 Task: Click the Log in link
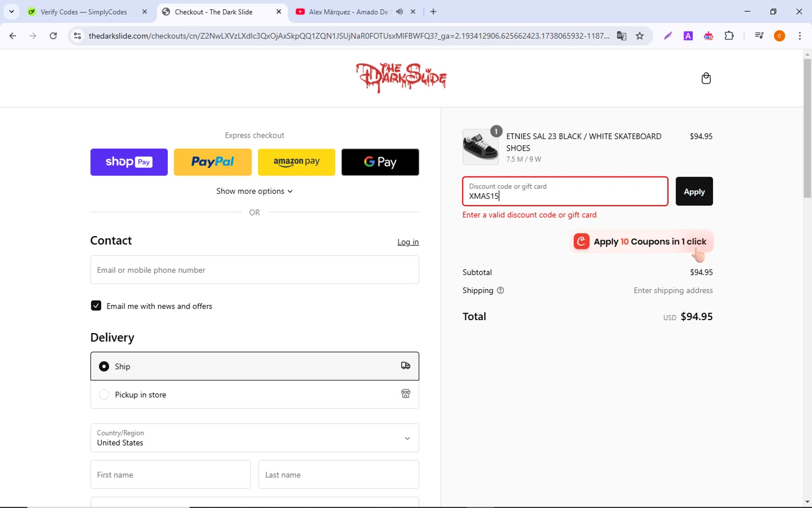pyautogui.click(x=408, y=242)
